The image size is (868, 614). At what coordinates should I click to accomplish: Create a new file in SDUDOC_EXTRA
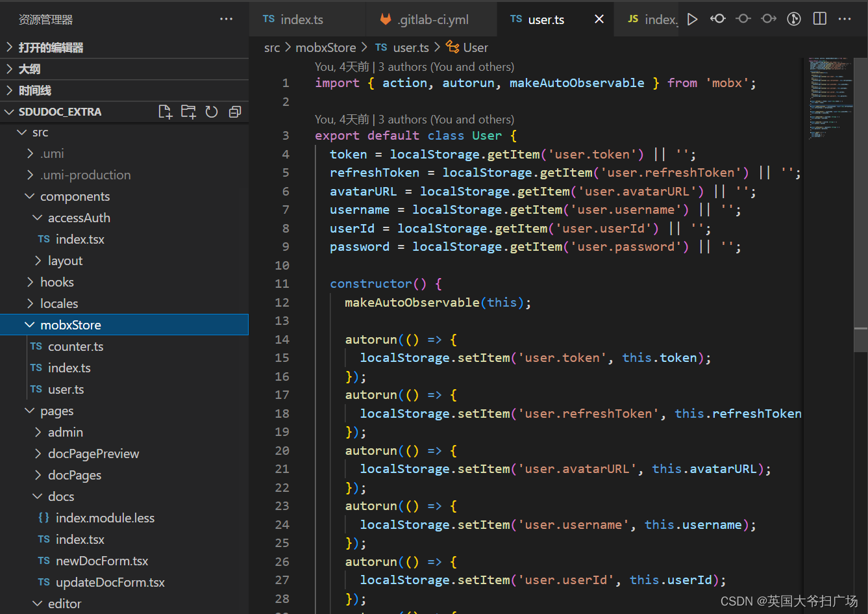[166, 112]
